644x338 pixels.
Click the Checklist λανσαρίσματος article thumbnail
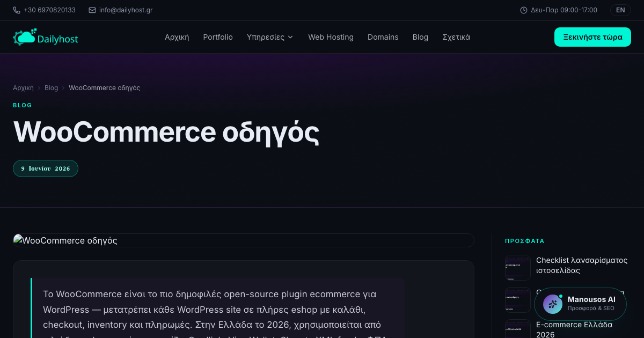(518, 268)
